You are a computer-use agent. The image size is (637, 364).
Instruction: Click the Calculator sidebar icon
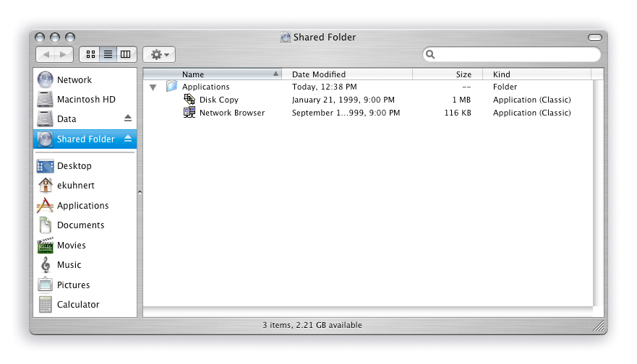coord(45,304)
